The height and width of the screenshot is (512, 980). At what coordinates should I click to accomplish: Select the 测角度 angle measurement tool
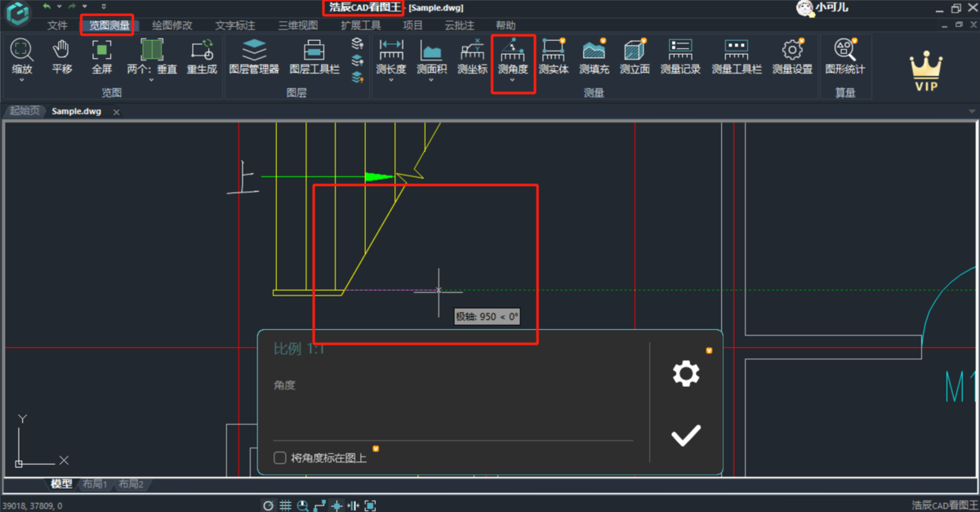coord(513,56)
